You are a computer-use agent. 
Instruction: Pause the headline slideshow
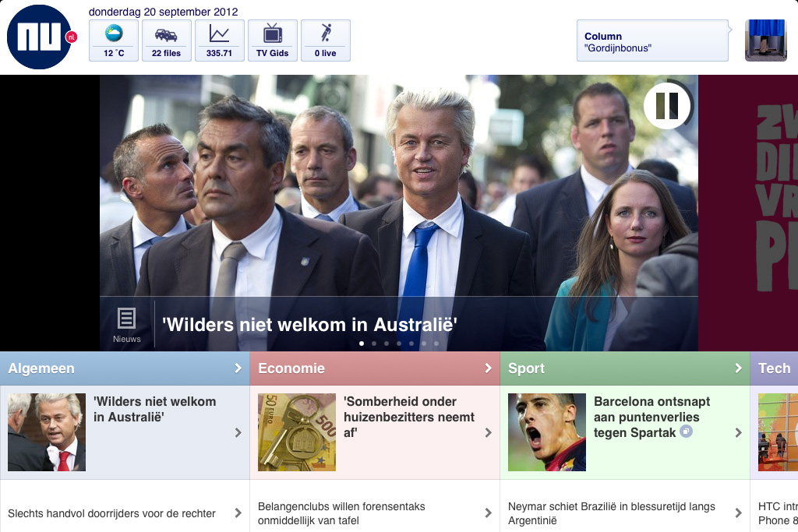point(667,106)
